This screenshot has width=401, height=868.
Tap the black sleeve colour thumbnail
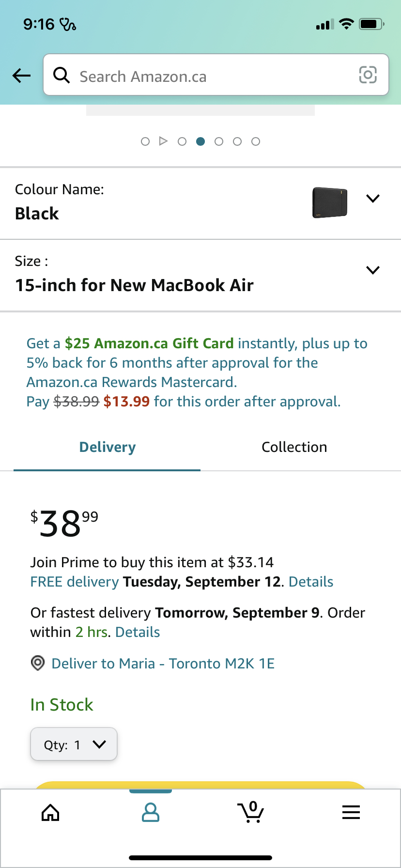(330, 202)
